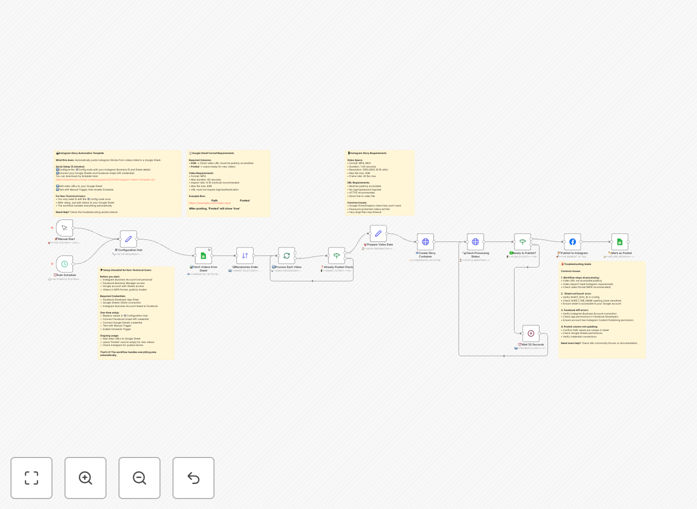Image resolution: width=697 pixels, height=509 pixels.
Task: Select the Create Story Container HTTP node
Action: click(425, 242)
